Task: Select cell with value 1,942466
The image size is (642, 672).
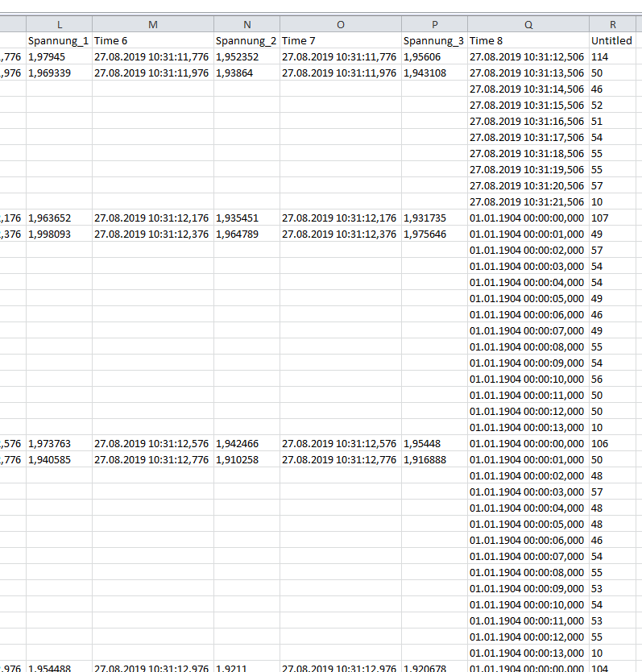Action: tap(246, 444)
